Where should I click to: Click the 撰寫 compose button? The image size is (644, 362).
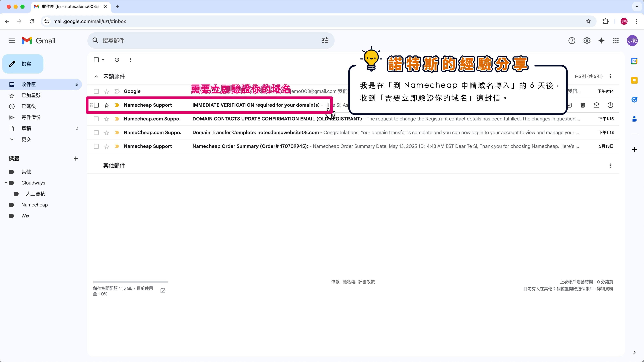[23, 64]
